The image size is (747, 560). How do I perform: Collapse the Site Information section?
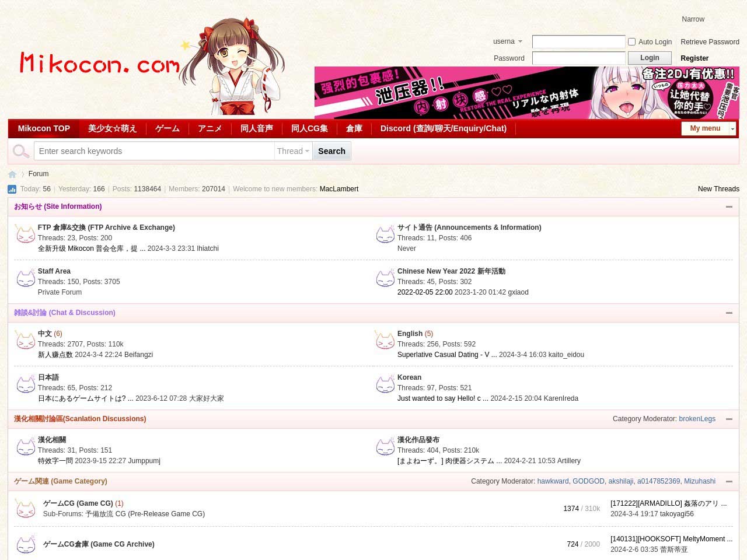729,206
